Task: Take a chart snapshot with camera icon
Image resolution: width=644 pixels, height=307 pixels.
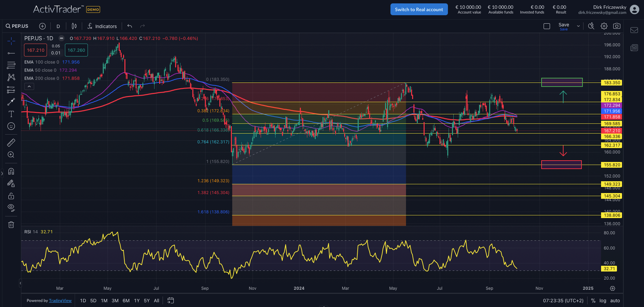Action: coord(617,26)
